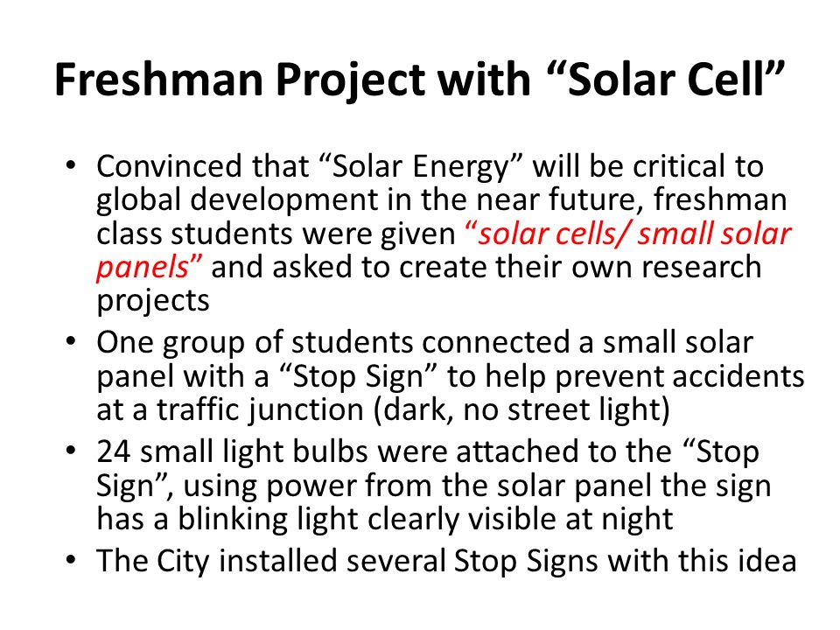Select the word "Freshman" in the title

pos(158,80)
